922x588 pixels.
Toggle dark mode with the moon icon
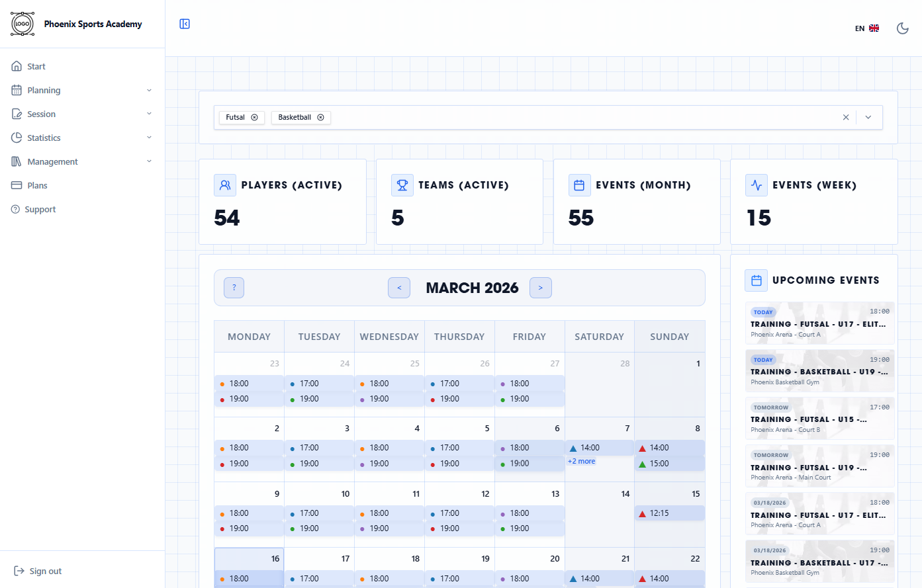tap(902, 28)
